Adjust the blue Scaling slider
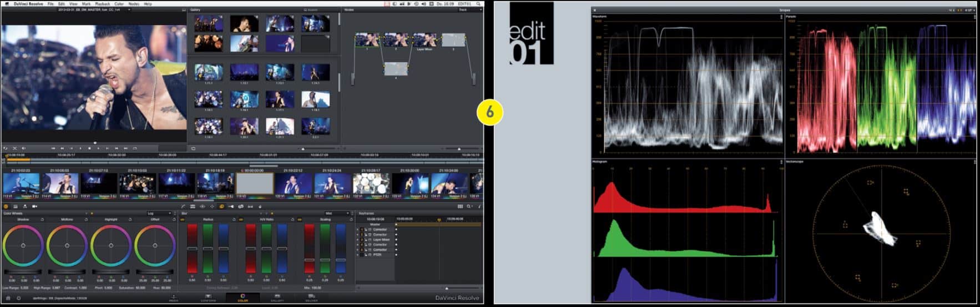Image resolution: width=980 pixels, height=307 pixels. click(341, 248)
